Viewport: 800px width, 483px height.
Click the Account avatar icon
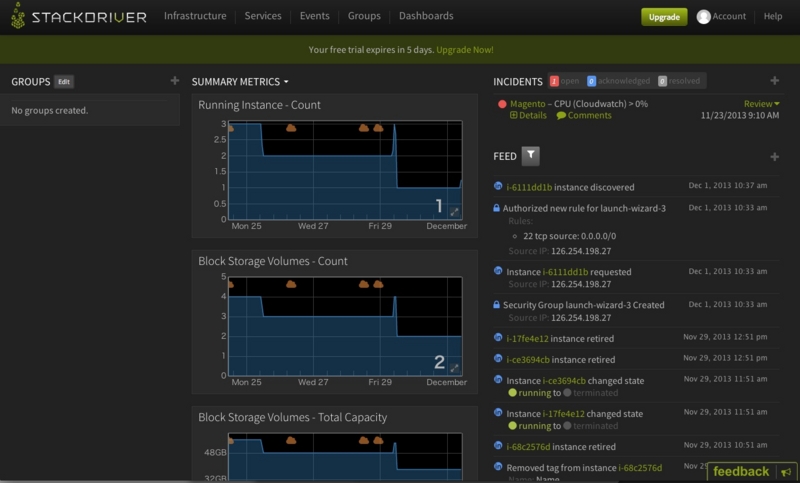[x=704, y=17]
